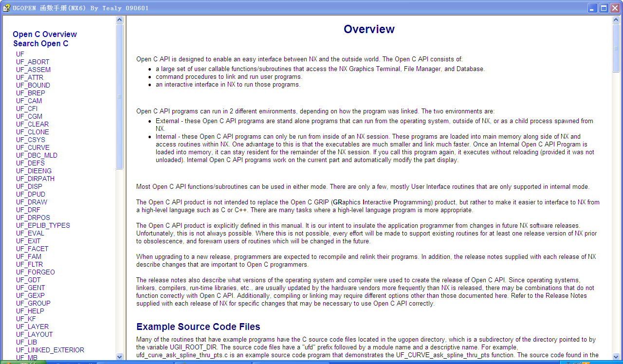Open the UF_HELP module link
The image size is (623, 364).
pyautogui.click(x=30, y=311)
